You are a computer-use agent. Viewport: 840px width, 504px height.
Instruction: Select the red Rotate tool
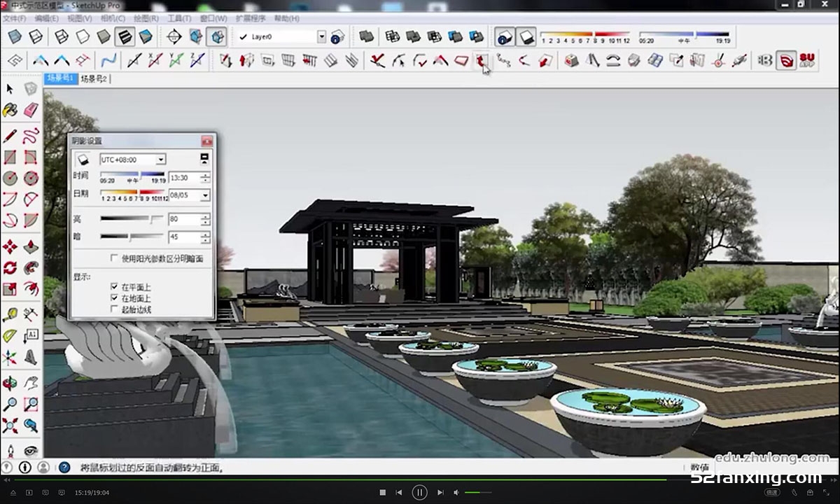click(x=10, y=267)
